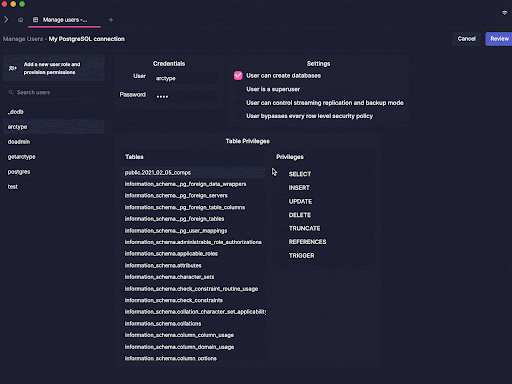Add a new user role and provision permissions
Screen dimensions: 512x384
[54, 68]
